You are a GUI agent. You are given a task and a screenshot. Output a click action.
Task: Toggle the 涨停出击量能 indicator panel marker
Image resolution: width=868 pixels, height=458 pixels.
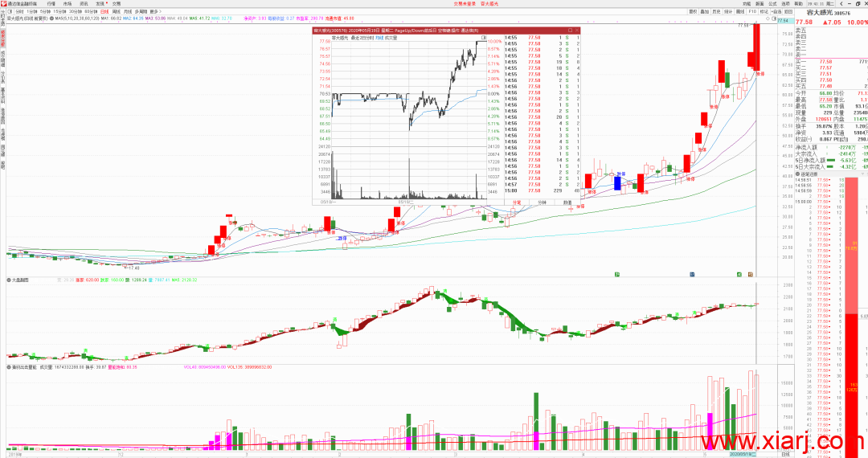(x=9, y=366)
